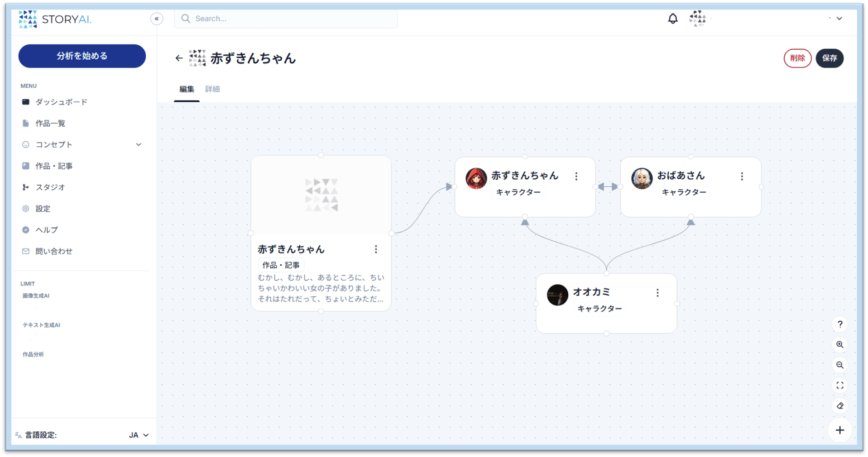Click the キャラクター tag on オオカミ node

(x=599, y=309)
